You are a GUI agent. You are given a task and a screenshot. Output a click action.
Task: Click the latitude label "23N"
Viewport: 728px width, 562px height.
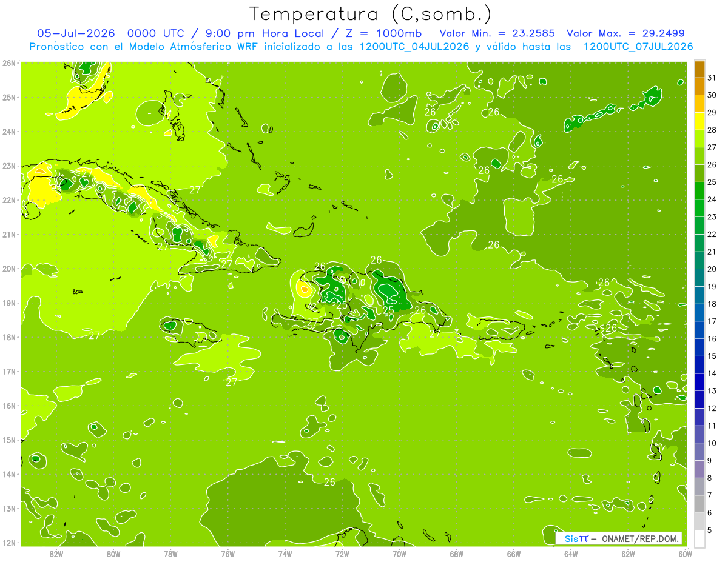[9, 166]
